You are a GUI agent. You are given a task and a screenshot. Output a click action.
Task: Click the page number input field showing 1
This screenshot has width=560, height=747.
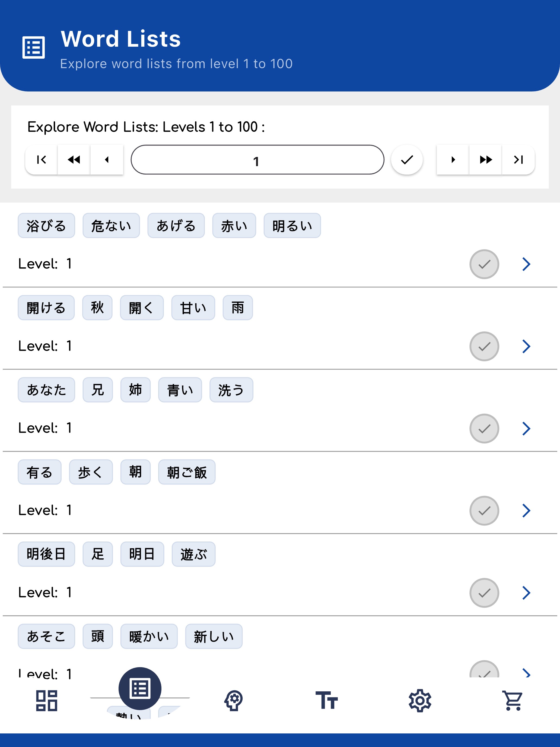point(257,160)
